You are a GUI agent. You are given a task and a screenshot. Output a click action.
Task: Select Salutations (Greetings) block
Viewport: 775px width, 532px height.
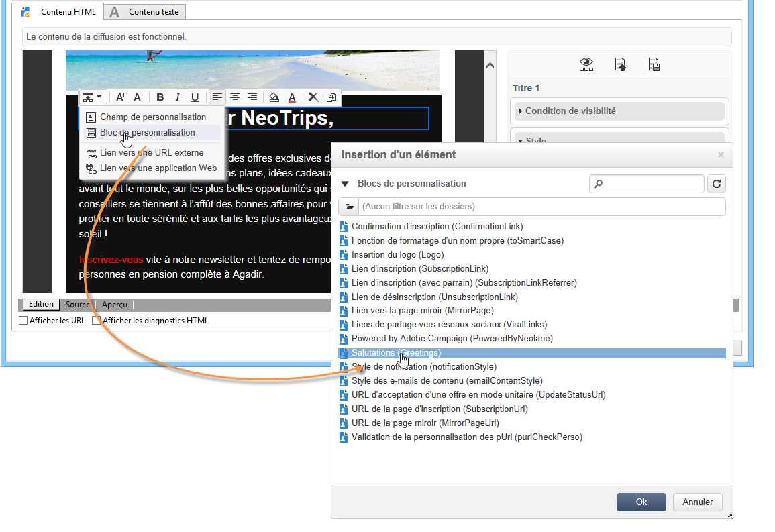click(532, 353)
